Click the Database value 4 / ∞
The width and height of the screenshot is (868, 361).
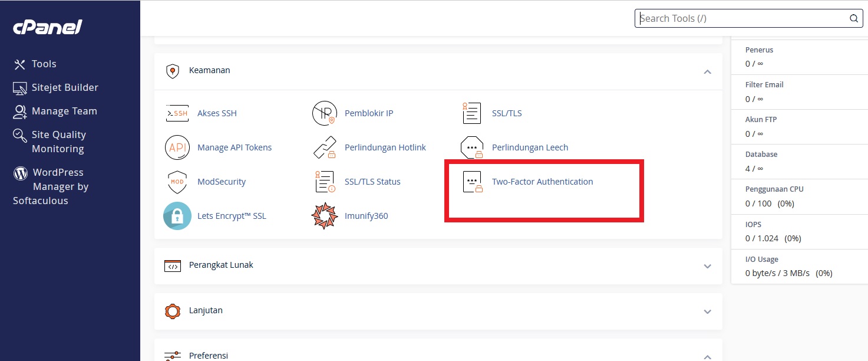tap(754, 169)
